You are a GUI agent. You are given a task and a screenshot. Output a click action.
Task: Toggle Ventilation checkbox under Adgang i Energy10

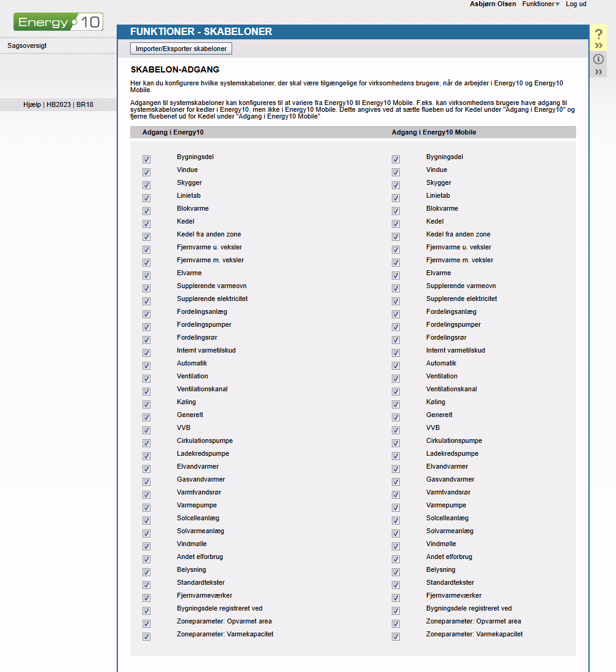146,378
